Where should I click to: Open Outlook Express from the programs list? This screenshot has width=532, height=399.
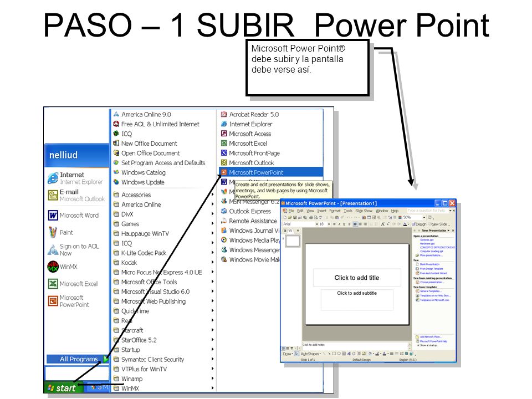pos(246,211)
